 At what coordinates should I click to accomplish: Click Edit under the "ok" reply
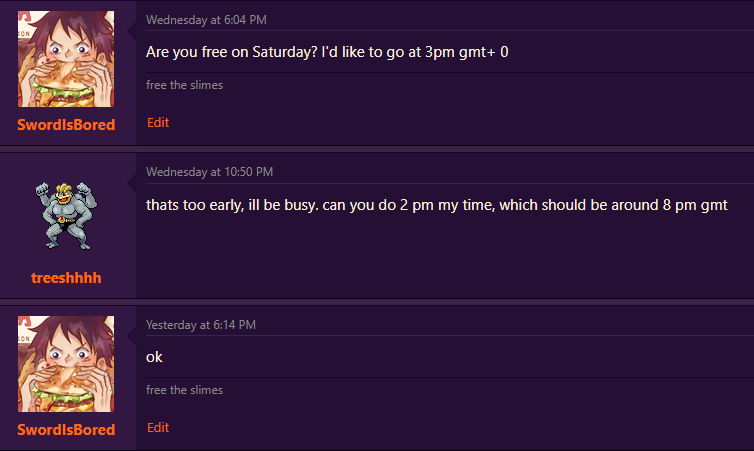158,427
